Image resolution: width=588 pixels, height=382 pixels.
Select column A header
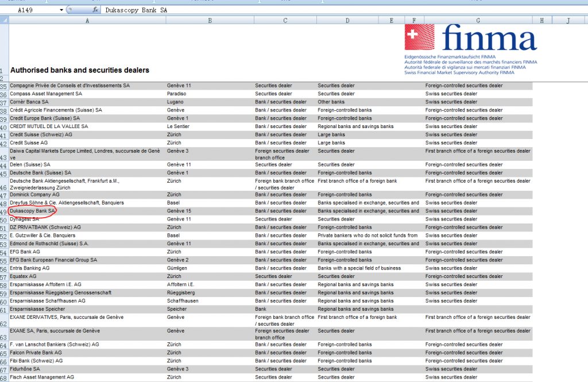tap(87, 21)
